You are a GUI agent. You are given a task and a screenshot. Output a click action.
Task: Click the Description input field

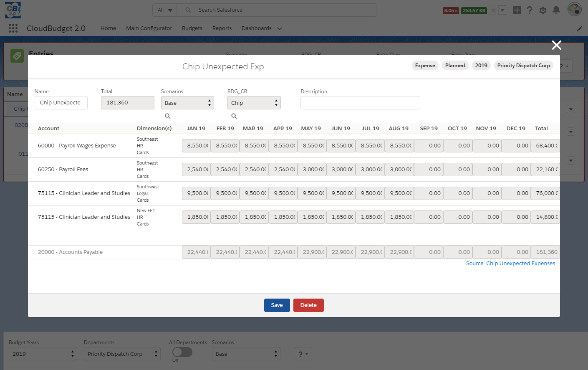(x=360, y=103)
